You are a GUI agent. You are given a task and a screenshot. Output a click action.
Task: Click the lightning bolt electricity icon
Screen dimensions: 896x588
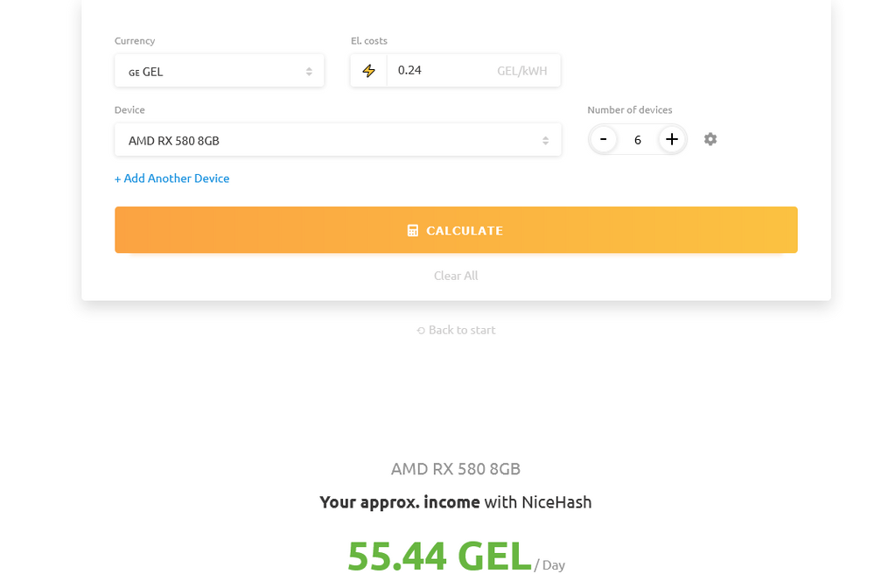[368, 71]
